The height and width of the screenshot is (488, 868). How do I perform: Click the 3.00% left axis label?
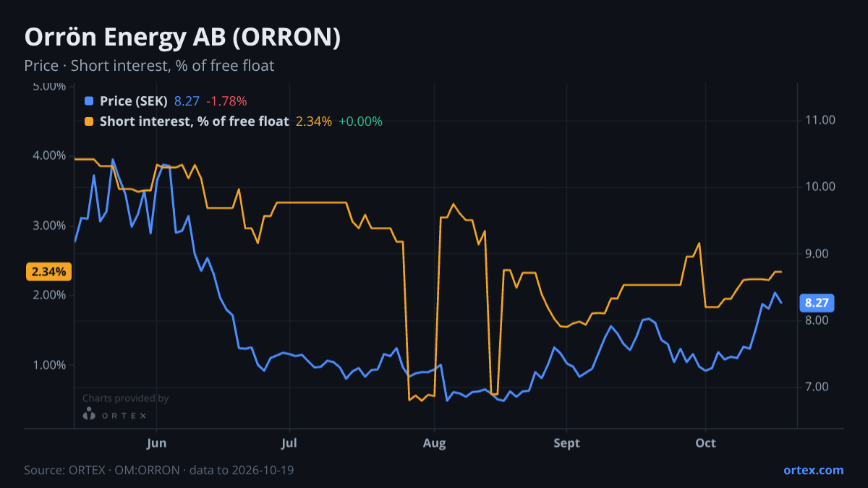coord(50,226)
